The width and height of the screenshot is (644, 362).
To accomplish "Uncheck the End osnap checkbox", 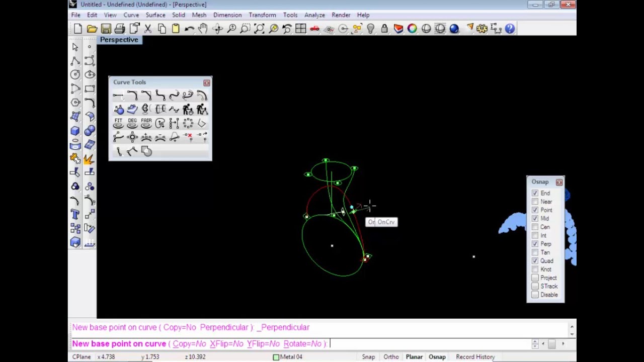I will (x=535, y=193).
